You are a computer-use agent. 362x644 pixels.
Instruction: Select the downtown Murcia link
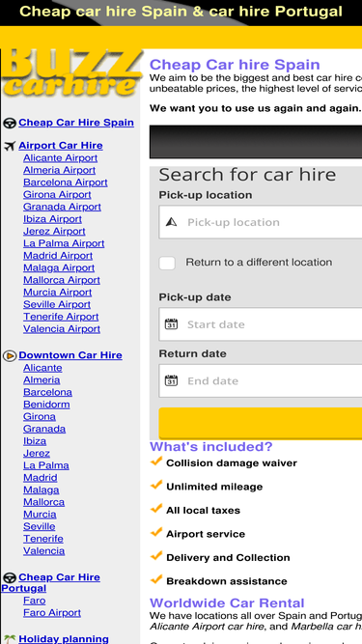pos(40,515)
